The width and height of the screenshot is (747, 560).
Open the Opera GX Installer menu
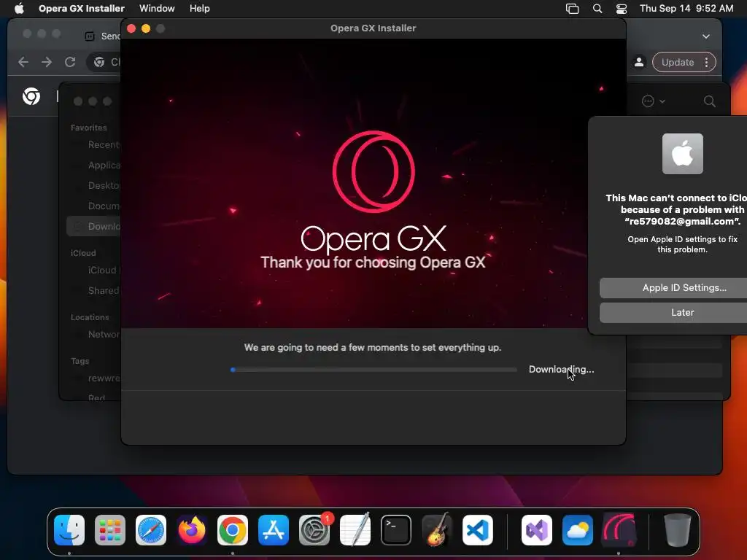(82, 8)
